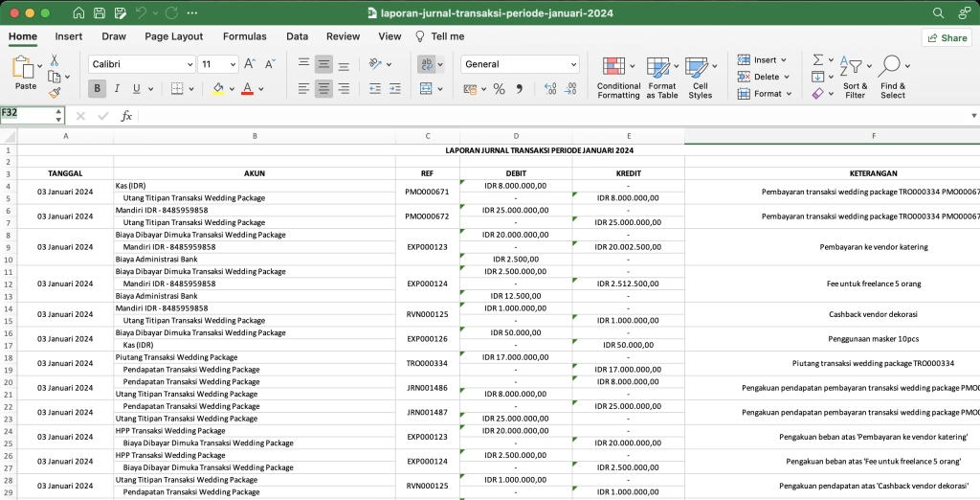Screen dimensions: 980x500
Task: Increase indent icon in alignment group
Action: click(x=394, y=89)
